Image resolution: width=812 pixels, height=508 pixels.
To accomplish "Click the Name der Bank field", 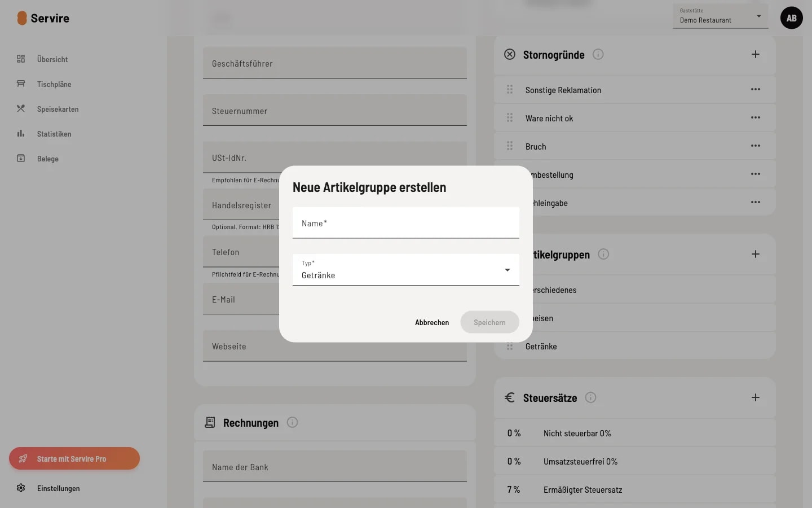I will point(335,466).
